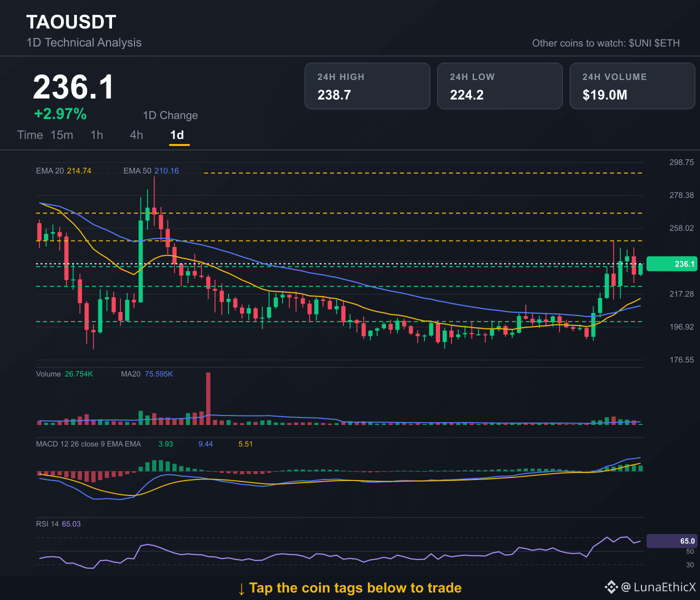
Task: Click the large 236.1 headline price
Action: coord(74,87)
